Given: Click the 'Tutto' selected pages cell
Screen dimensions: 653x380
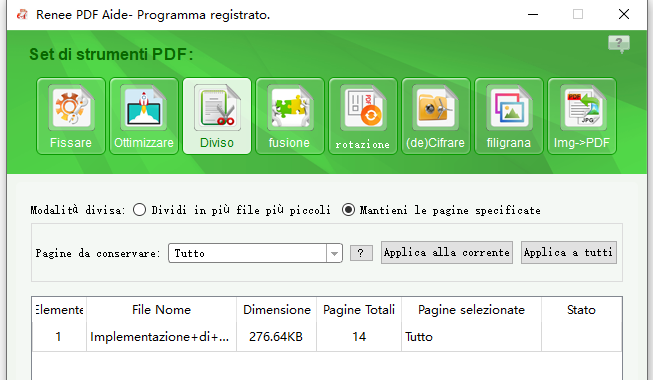Looking at the screenshot, I should [x=471, y=337].
